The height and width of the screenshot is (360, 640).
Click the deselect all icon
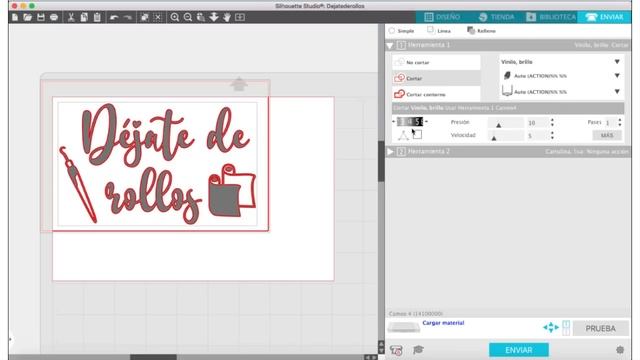(x=158, y=17)
